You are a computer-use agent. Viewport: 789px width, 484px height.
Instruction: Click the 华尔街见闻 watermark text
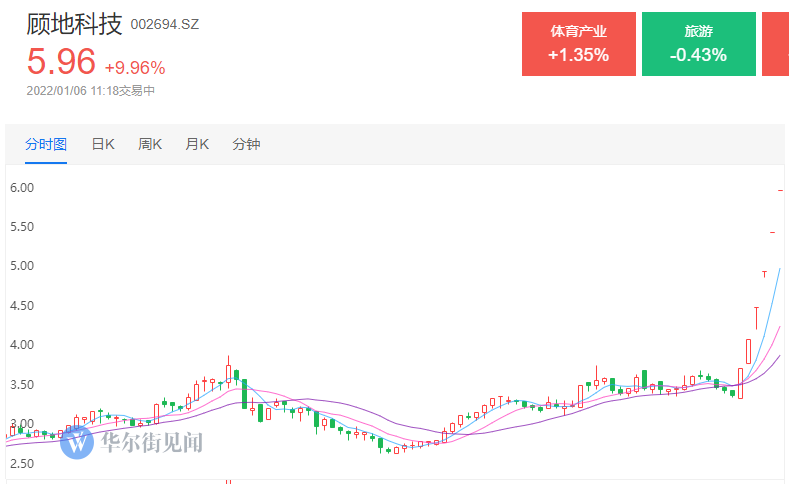click(151, 442)
